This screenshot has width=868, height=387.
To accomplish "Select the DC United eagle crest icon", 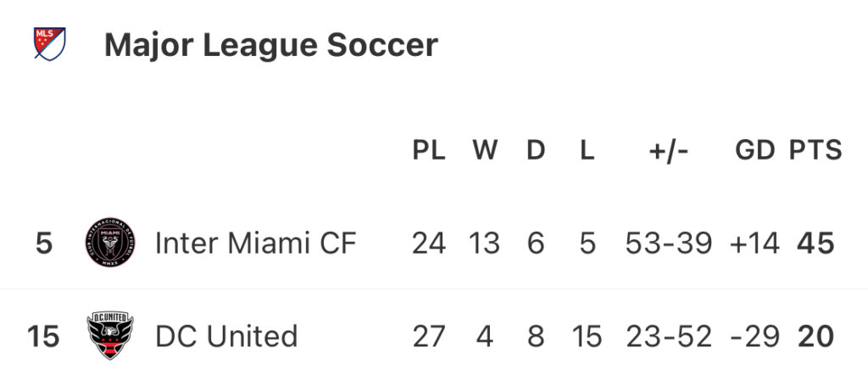I will click(x=110, y=335).
